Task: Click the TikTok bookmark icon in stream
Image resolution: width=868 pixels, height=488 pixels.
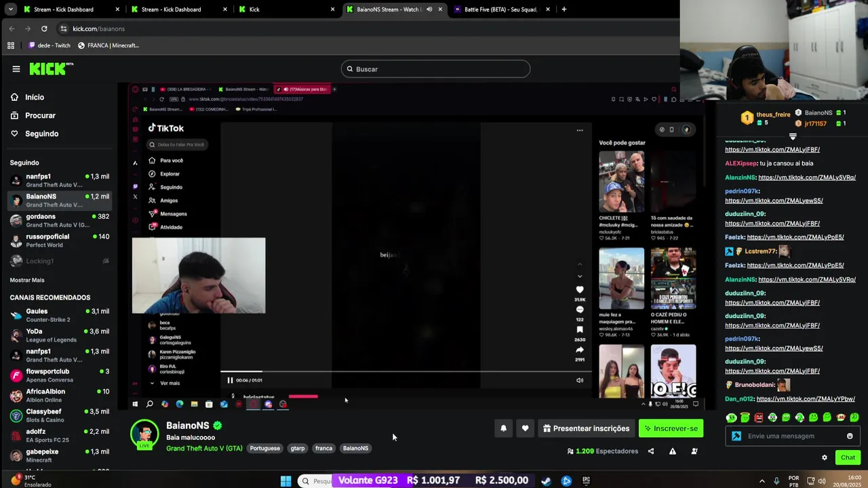Action: [x=580, y=330]
